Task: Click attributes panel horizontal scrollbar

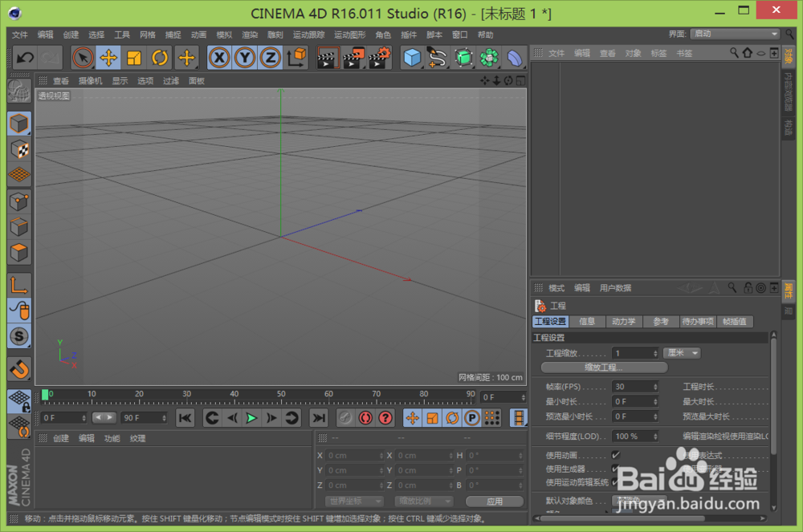Action: tap(622, 518)
